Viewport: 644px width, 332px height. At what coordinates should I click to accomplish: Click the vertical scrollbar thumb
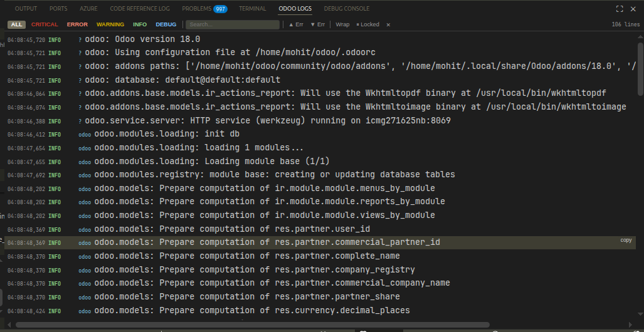pyautogui.click(x=640, y=68)
